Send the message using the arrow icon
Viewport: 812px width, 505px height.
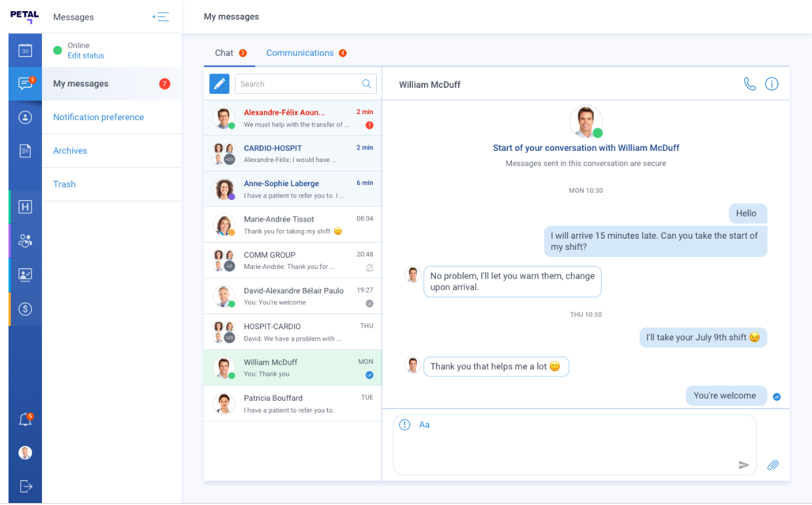(x=744, y=464)
